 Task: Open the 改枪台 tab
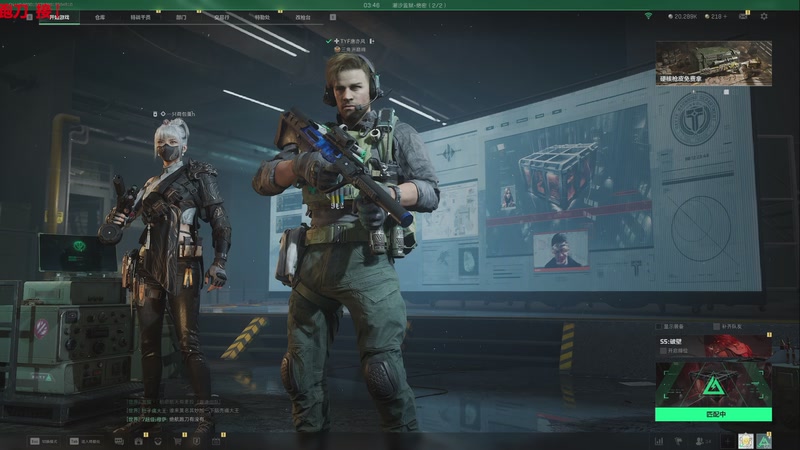(x=303, y=17)
